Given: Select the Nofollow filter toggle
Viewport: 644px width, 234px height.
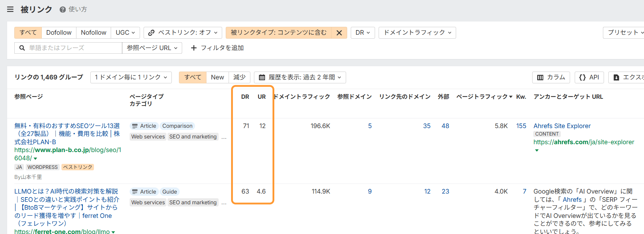Looking at the screenshot, I should tap(93, 33).
